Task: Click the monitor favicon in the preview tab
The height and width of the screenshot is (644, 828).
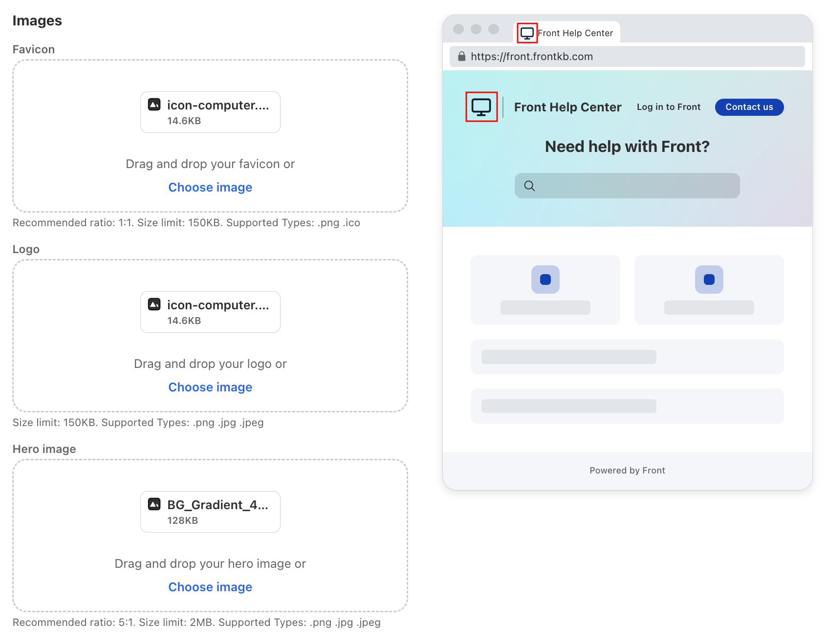Action: pos(527,33)
